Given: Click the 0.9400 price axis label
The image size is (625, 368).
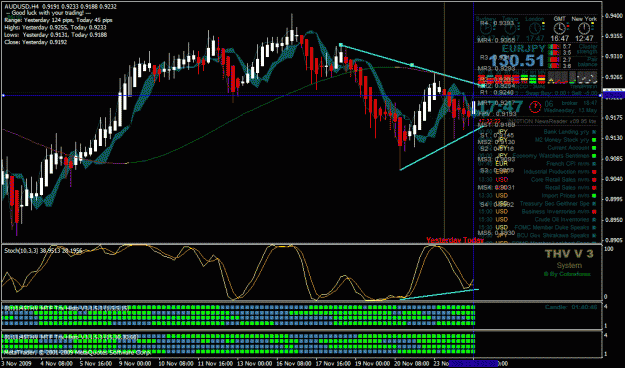Looking at the screenshot, I should (x=615, y=16).
